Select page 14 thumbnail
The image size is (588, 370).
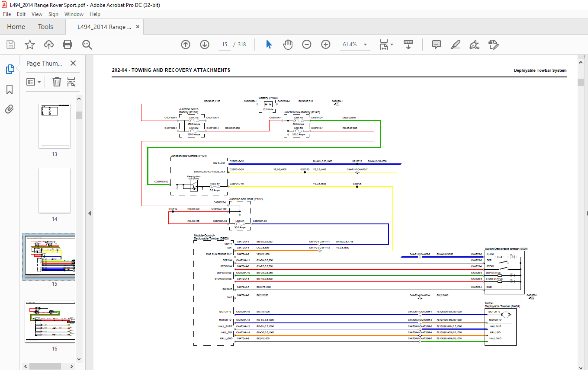pos(55,190)
